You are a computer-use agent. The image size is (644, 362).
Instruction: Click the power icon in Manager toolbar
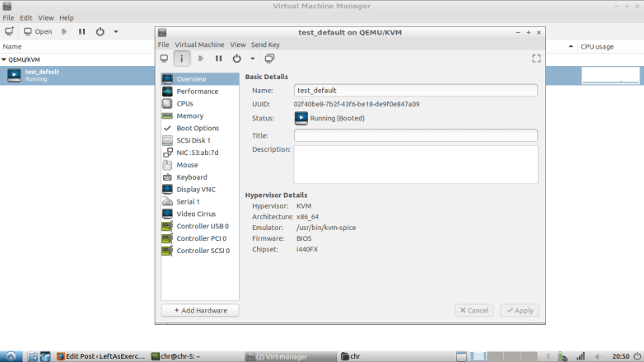pos(100,31)
